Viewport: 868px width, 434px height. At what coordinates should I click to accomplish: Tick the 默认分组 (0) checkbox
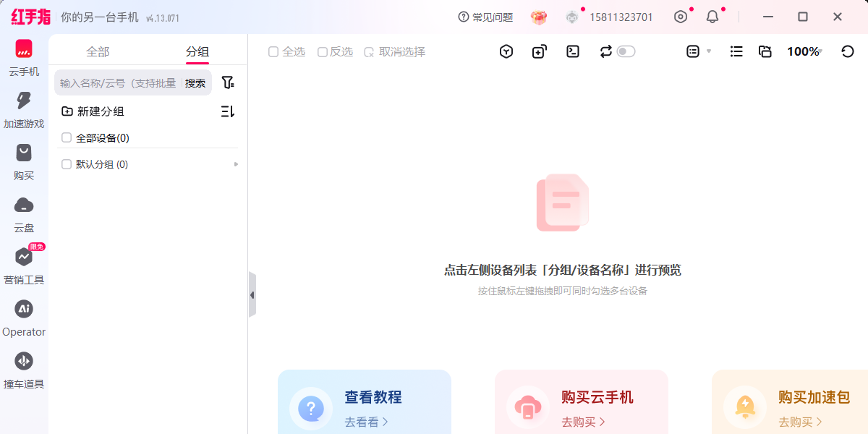click(67, 164)
